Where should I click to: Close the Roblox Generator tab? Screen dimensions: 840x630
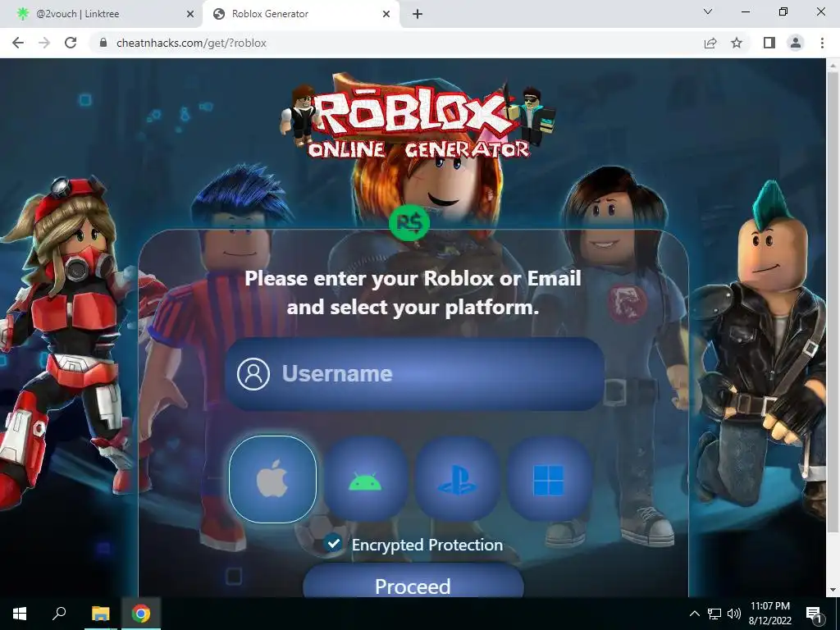coord(386,15)
